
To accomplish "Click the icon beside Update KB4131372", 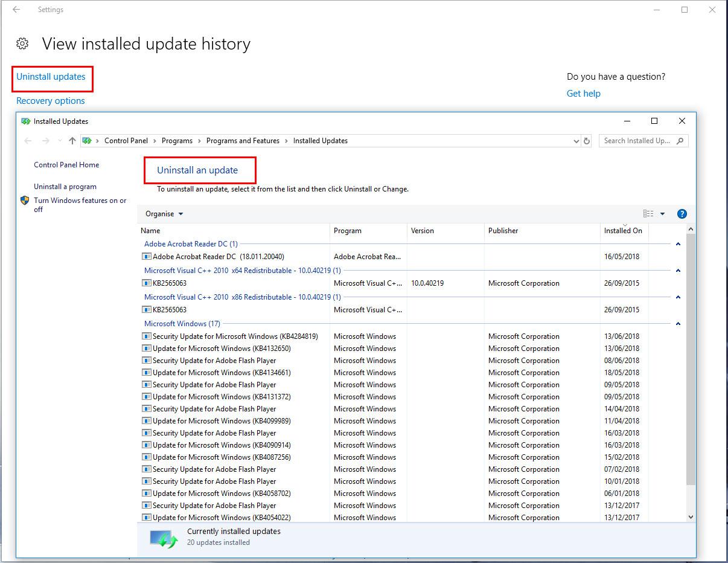I will coord(147,397).
